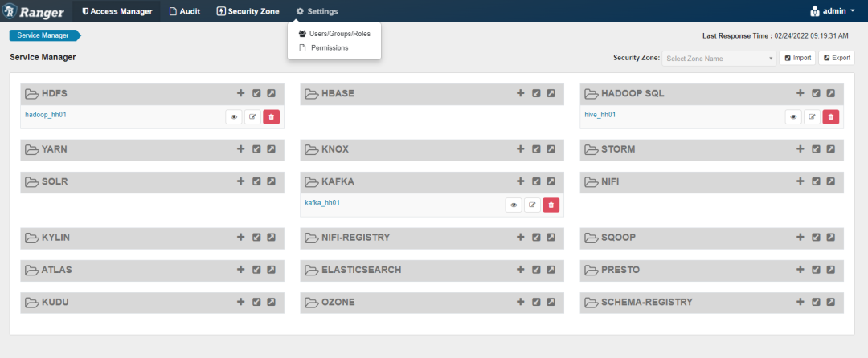868x358 pixels.
Task: Add a new SCHEMA-REGISTRY service
Action: (x=800, y=302)
